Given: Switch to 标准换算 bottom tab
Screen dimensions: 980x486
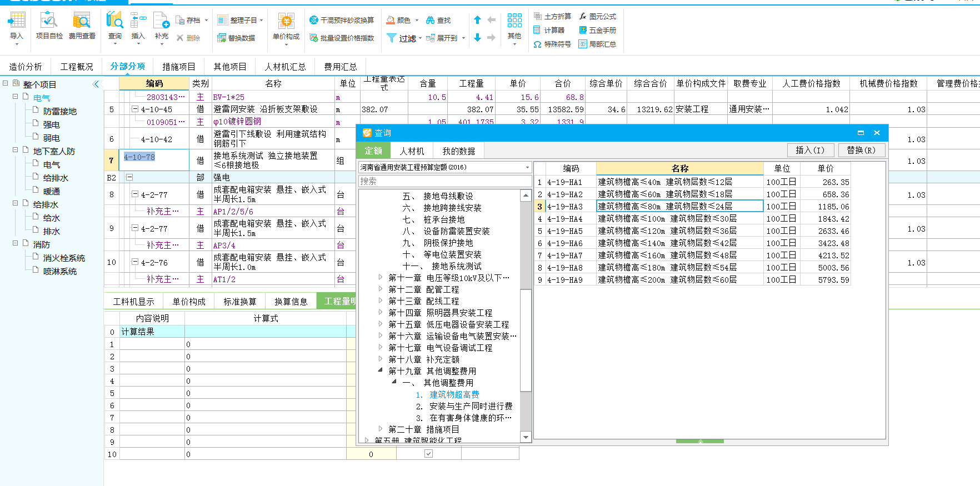Looking at the screenshot, I should click(240, 302).
